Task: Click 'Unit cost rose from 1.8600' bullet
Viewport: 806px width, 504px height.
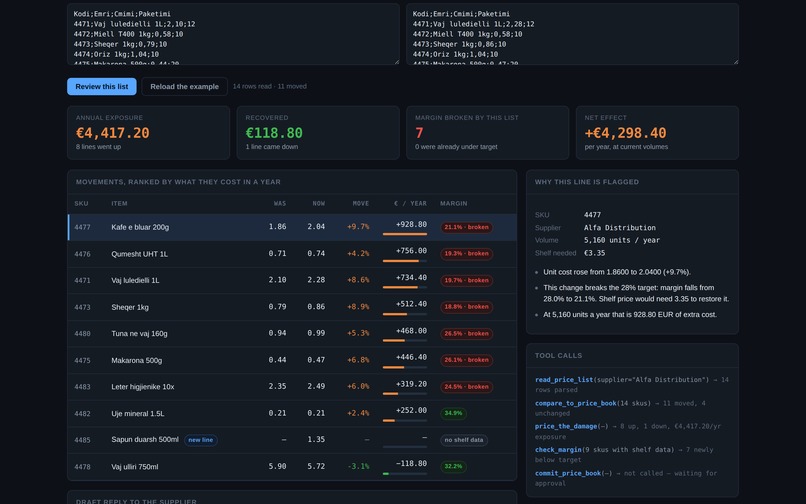Action: tap(617, 272)
